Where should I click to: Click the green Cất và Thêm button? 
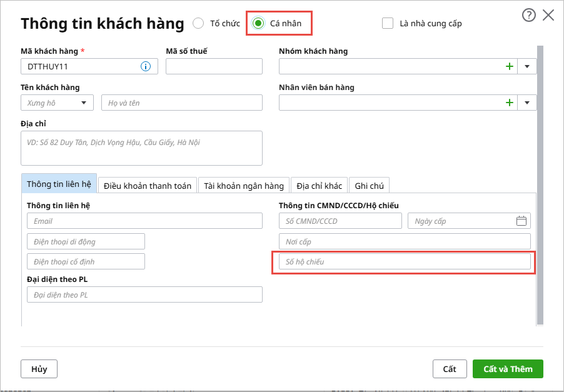click(x=508, y=369)
